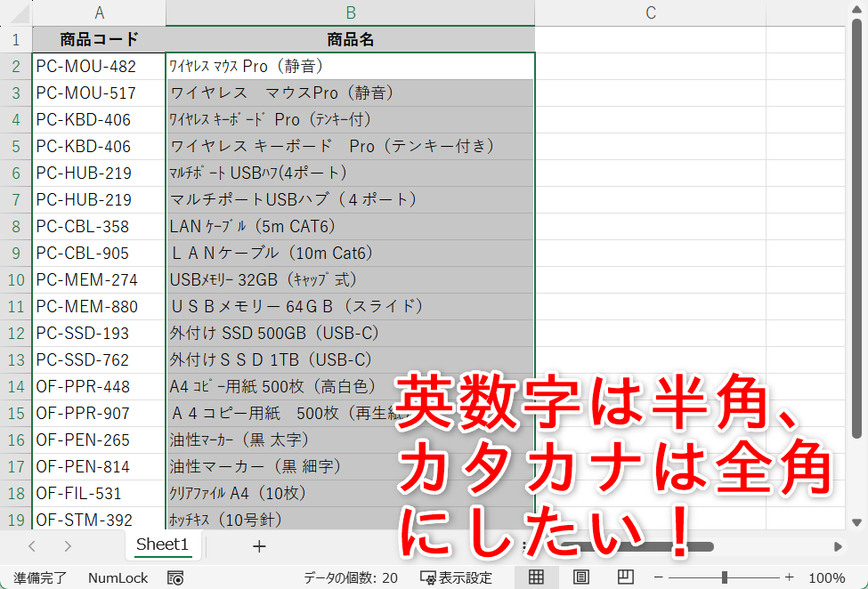Switch to the Sheet1 tab

click(163, 545)
